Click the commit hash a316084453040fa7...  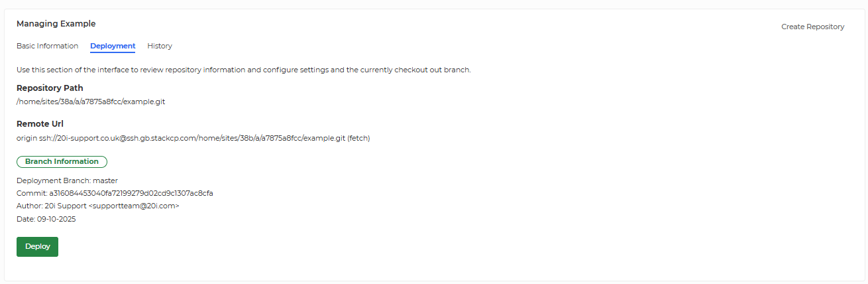click(131, 193)
